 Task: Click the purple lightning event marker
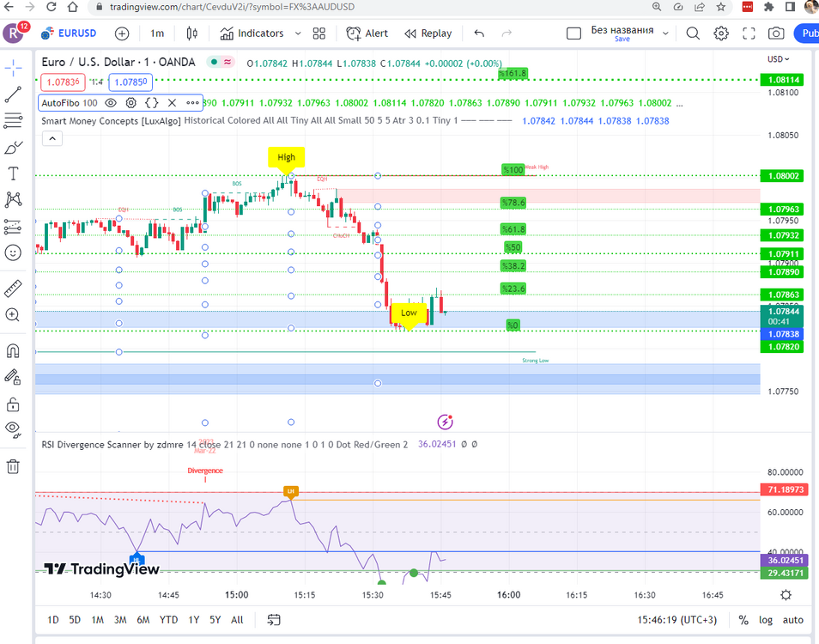pyautogui.click(x=445, y=422)
